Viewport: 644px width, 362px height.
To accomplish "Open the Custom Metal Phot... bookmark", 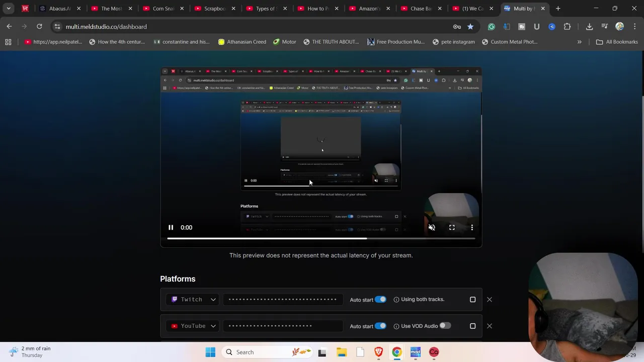I will 510,42.
